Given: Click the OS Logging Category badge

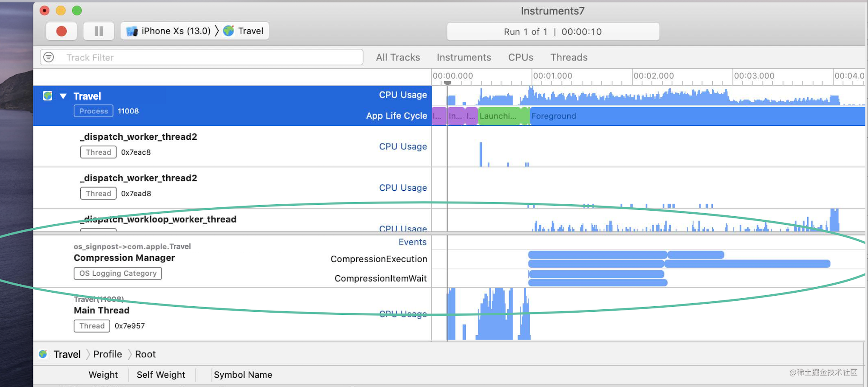Looking at the screenshot, I should [x=118, y=273].
